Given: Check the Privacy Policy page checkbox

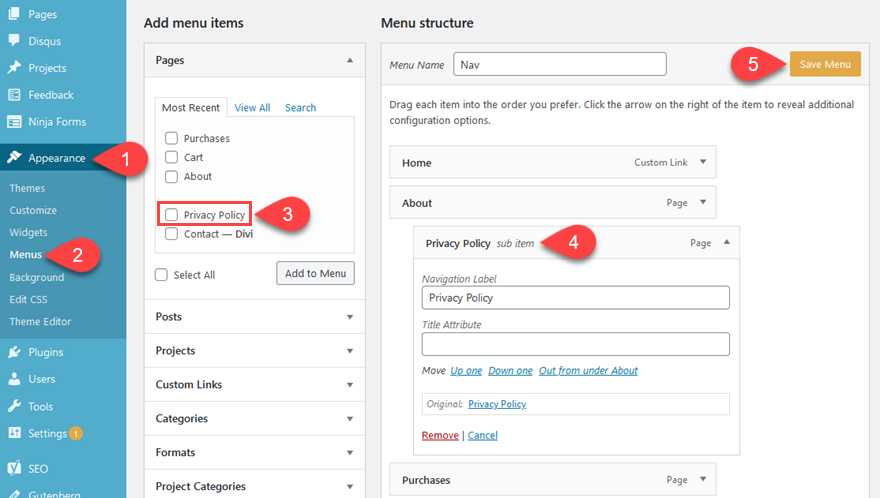Looking at the screenshot, I should (172, 215).
